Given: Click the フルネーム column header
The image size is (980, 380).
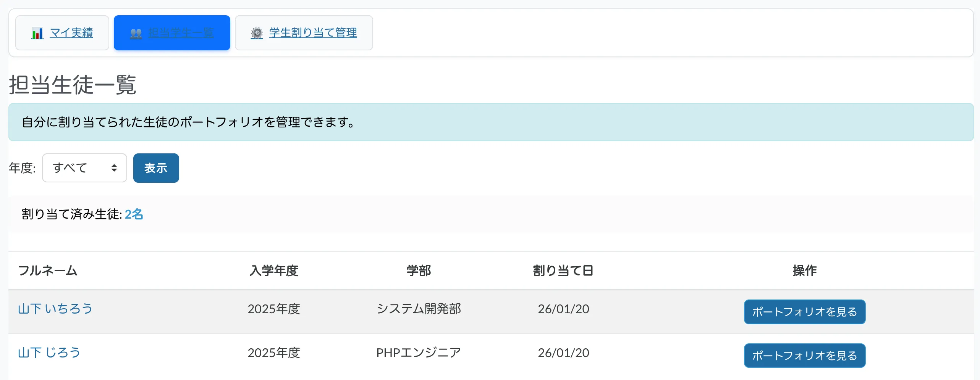Looking at the screenshot, I should pyautogui.click(x=48, y=271).
